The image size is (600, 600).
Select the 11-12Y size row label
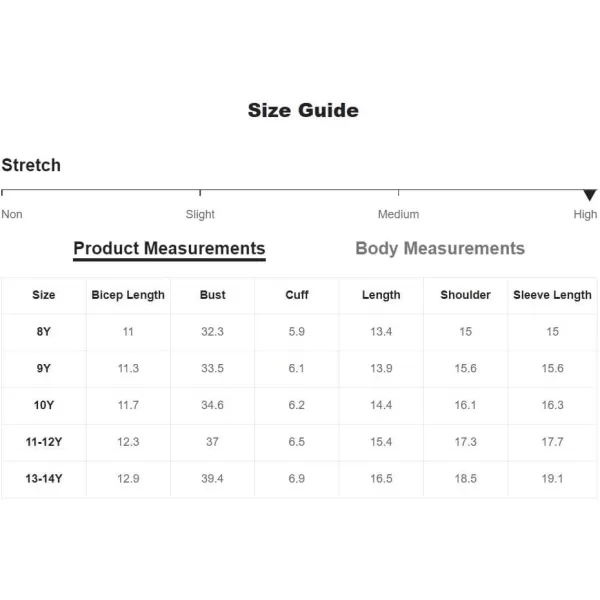(44, 441)
